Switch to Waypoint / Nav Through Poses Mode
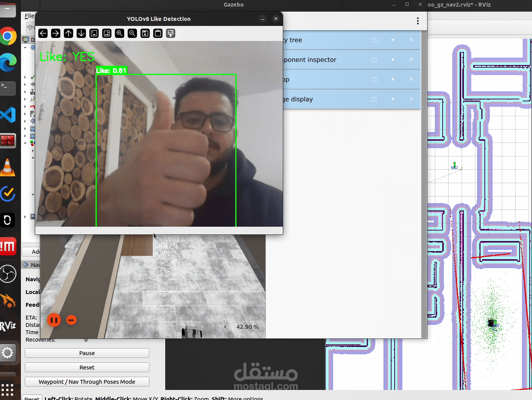The image size is (532, 400). click(x=87, y=382)
